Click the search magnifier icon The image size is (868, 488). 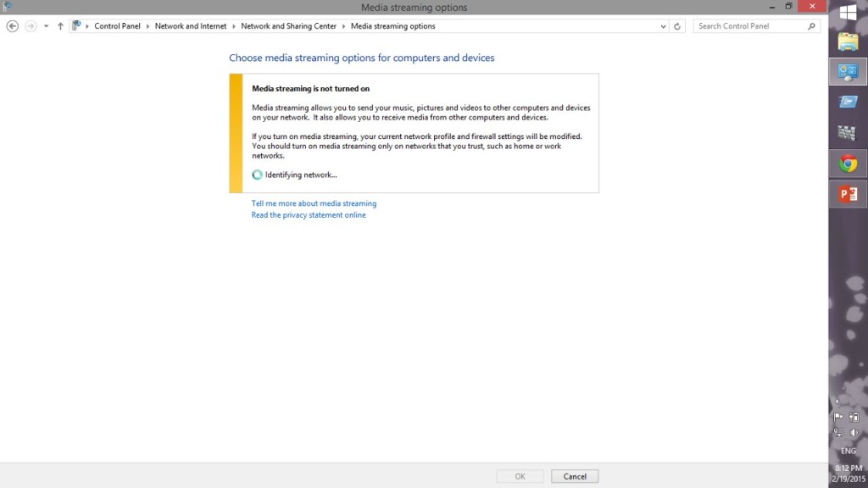click(x=811, y=26)
